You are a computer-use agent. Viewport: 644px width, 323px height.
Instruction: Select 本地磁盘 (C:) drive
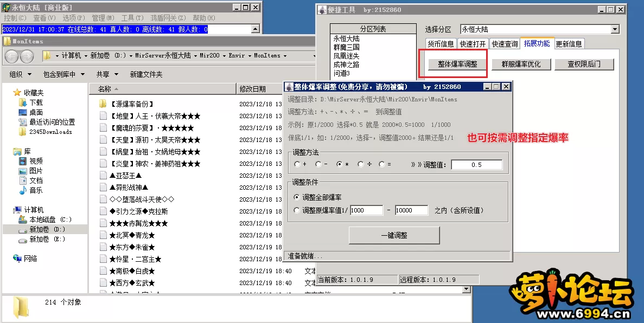[x=45, y=219]
